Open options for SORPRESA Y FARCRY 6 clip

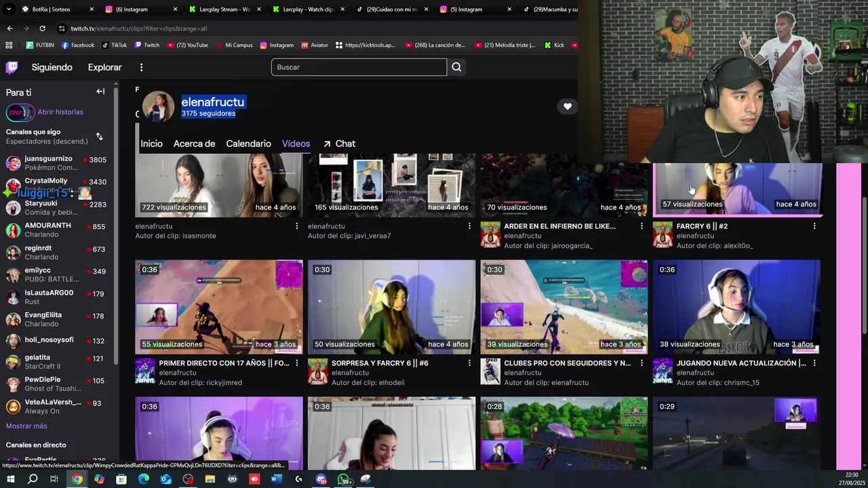(x=469, y=363)
